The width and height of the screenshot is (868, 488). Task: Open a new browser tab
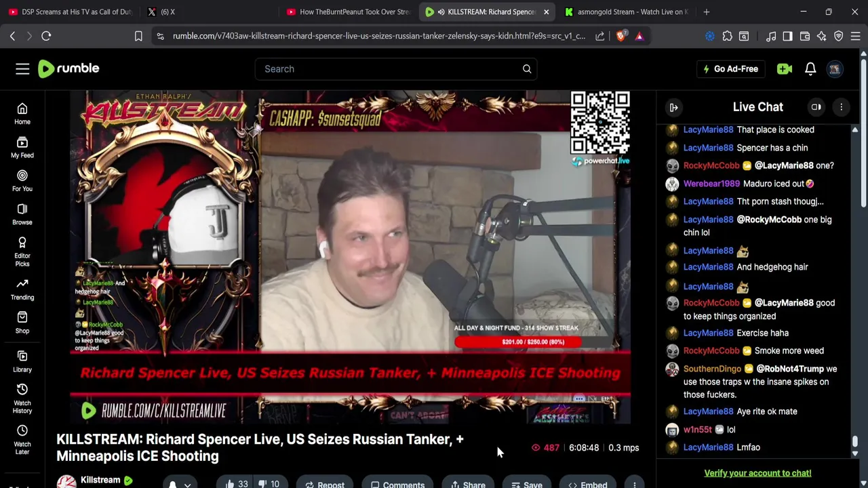point(707,12)
